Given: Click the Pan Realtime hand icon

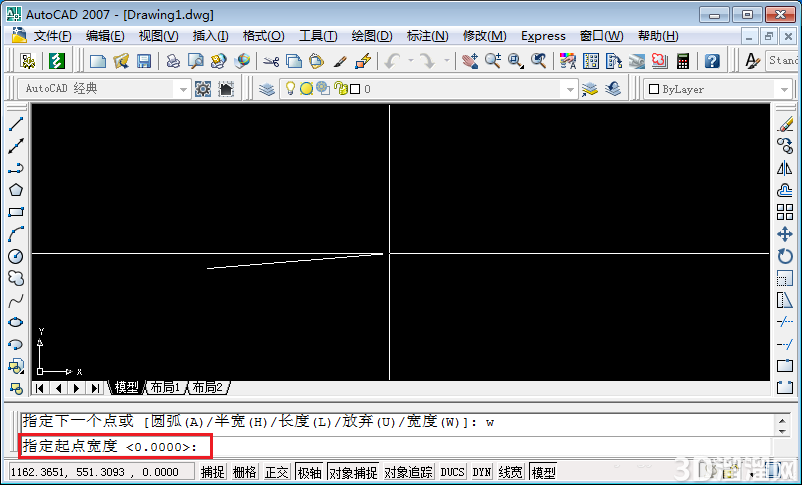Looking at the screenshot, I should pyautogui.click(x=470, y=61).
